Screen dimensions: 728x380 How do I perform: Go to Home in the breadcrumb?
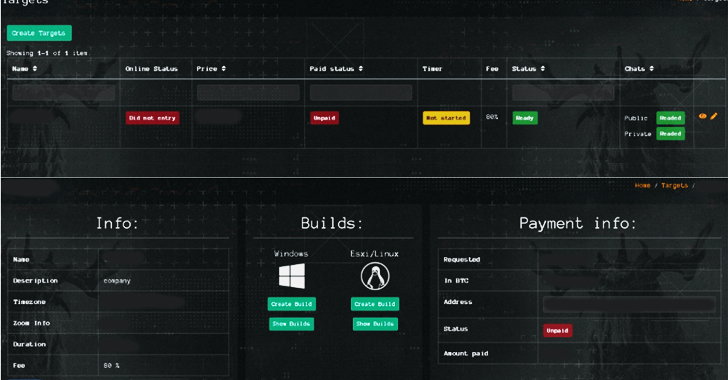[x=642, y=185]
